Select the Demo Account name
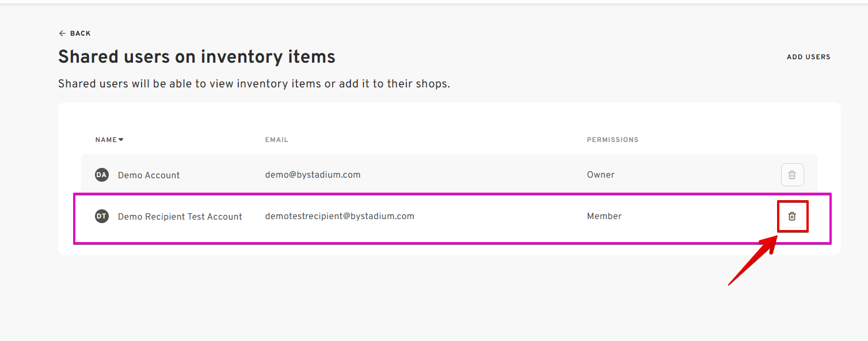Screen dimensions: 868x341 click(149, 175)
